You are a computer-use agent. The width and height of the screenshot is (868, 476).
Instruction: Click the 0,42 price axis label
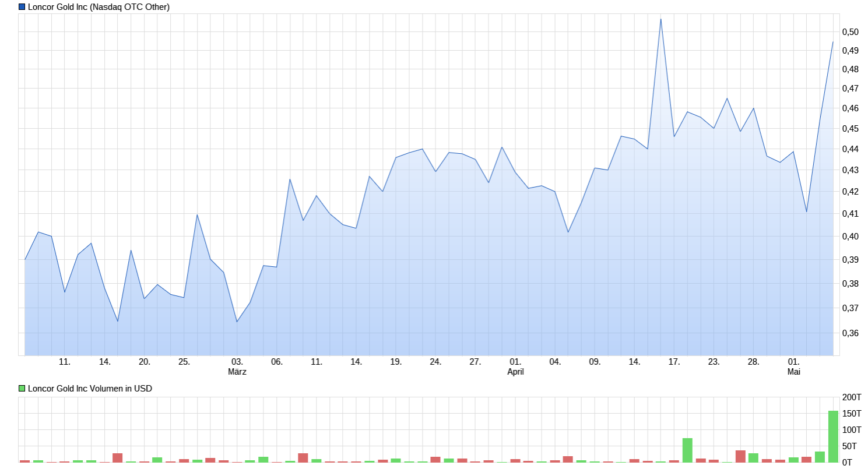(x=851, y=192)
